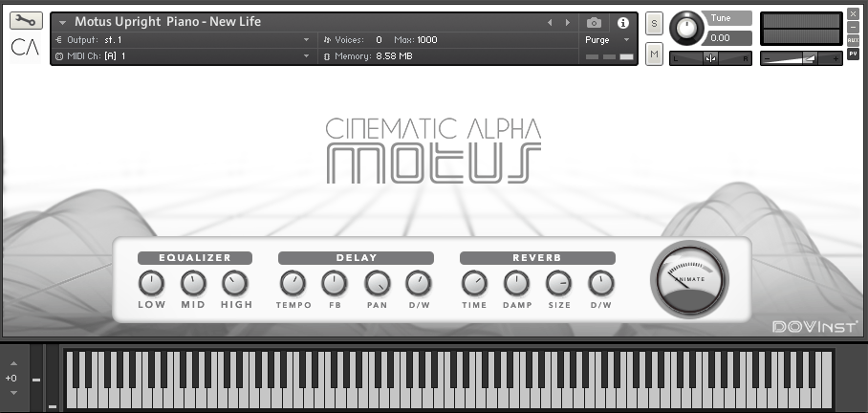Click the REVERB section header
Image resolution: width=868 pixels, height=413 pixels.
coord(537,258)
